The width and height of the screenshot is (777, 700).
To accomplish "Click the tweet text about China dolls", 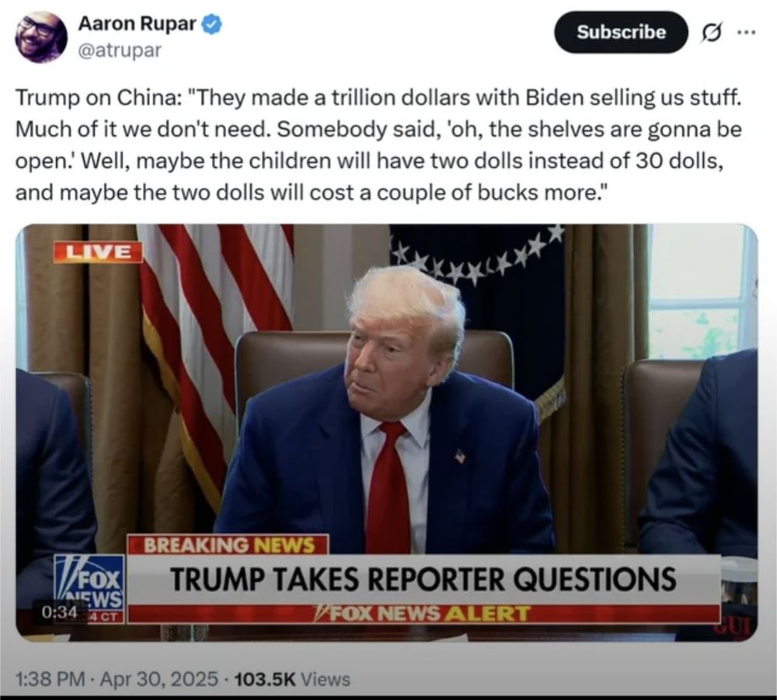I will pos(379,145).
